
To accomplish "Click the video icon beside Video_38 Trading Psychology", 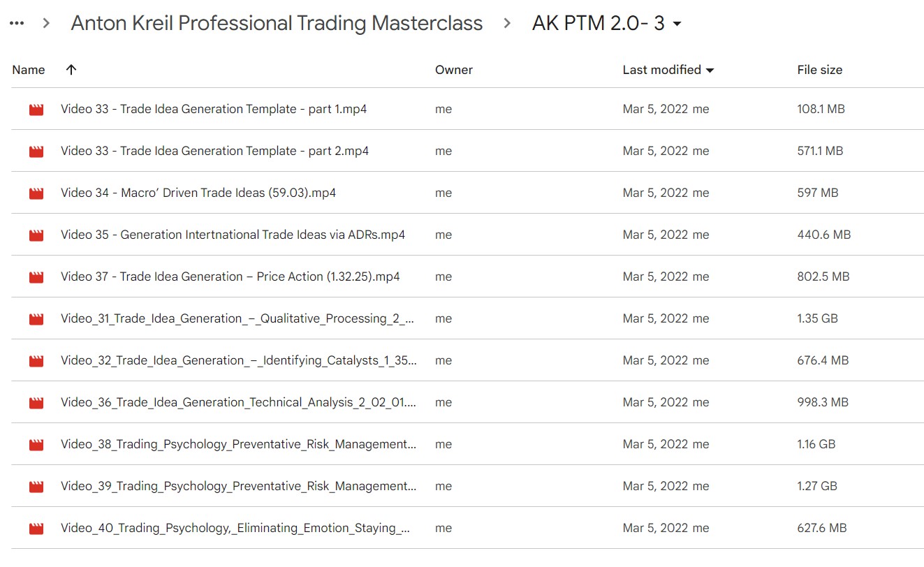I will tap(36, 444).
